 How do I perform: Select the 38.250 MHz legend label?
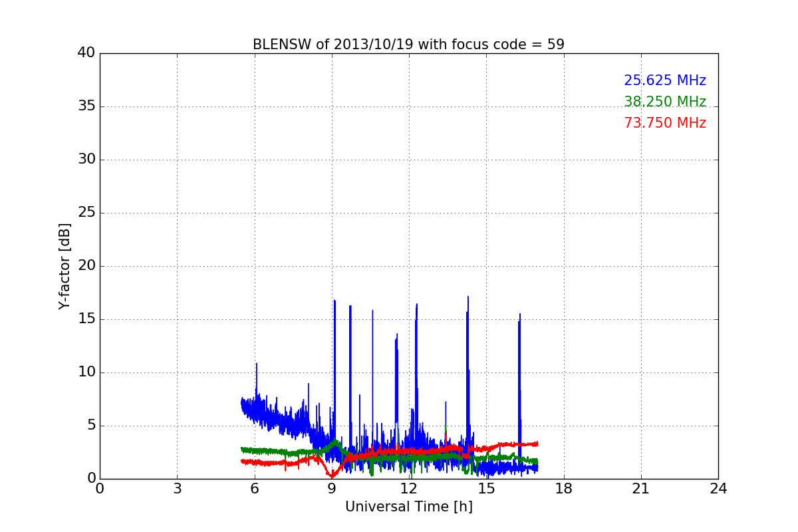pyautogui.click(x=665, y=102)
